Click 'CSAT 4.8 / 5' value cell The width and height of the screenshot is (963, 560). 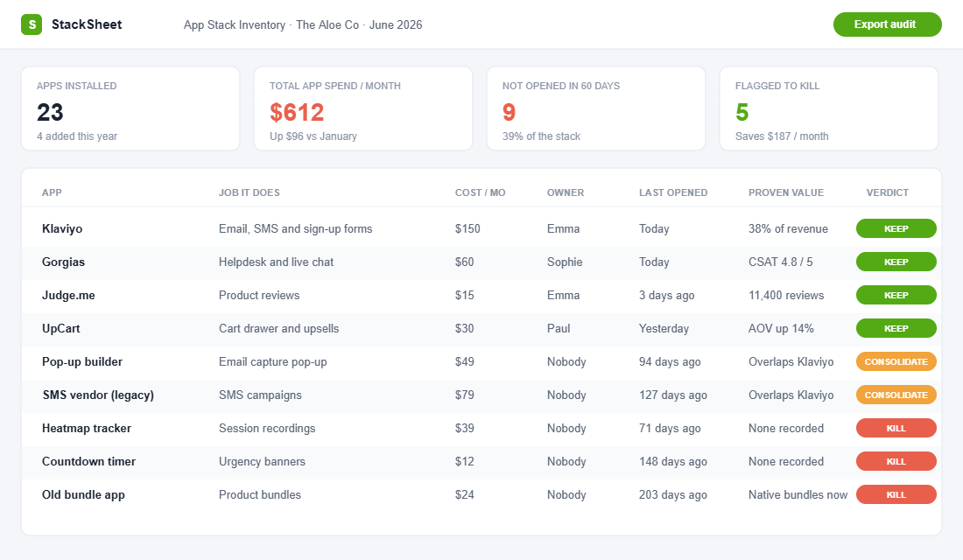click(x=780, y=262)
